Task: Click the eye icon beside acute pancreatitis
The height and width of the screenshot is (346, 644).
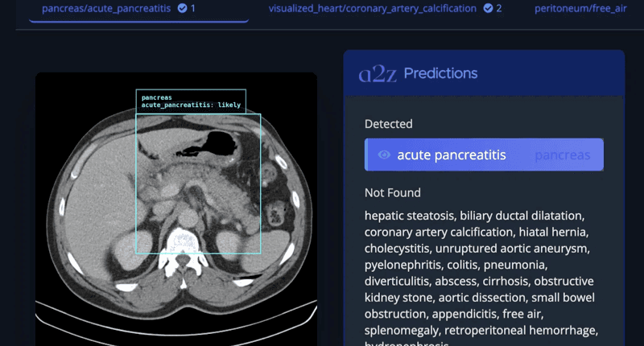Action: (x=384, y=154)
